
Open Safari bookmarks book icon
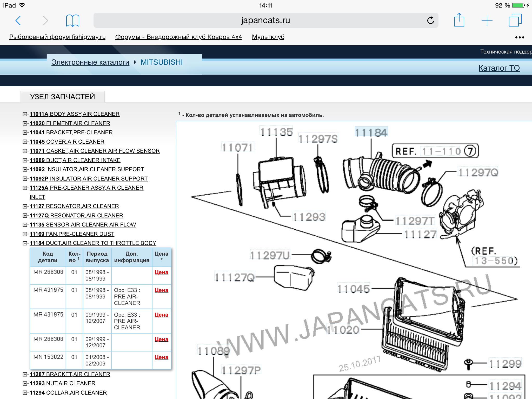tap(72, 21)
